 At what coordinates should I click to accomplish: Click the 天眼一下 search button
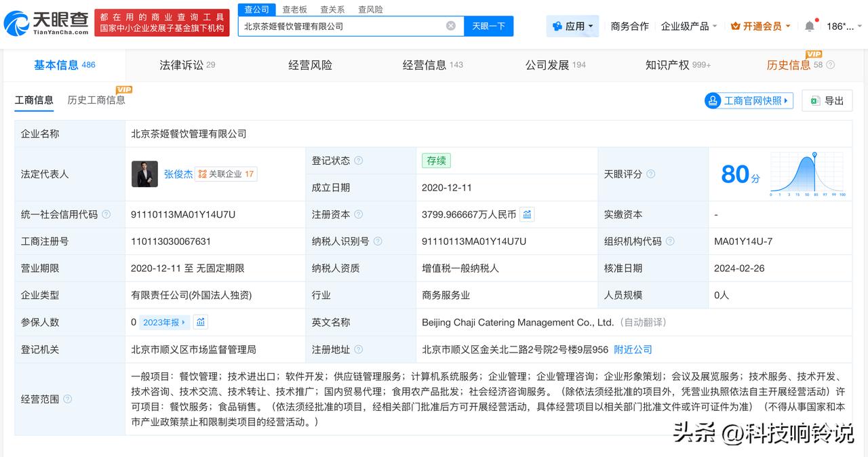tap(489, 25)
